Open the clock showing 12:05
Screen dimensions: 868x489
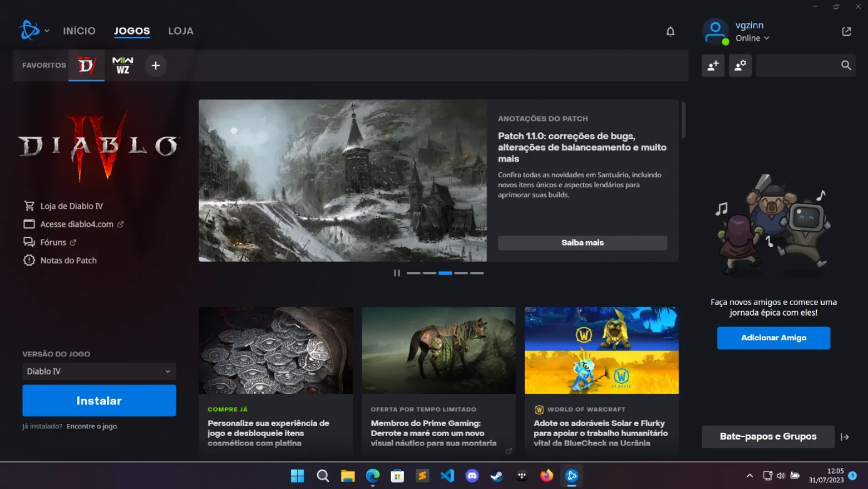click(826, 476)
